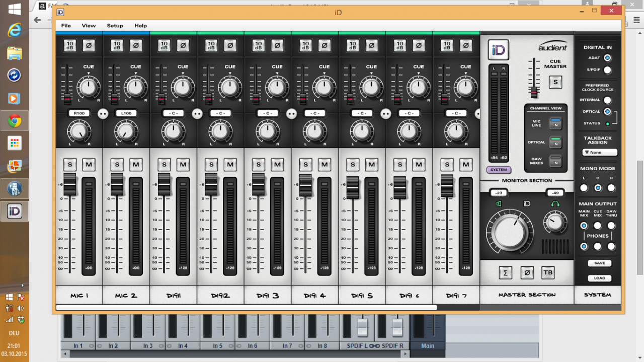
Task: Mute the DIGI 5 channel
Action: point(371,164)
